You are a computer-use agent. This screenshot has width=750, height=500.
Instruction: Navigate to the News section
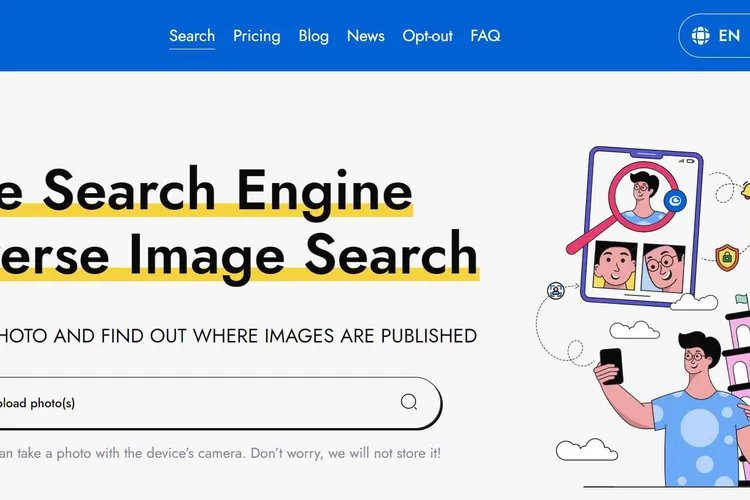click(365, 36)
